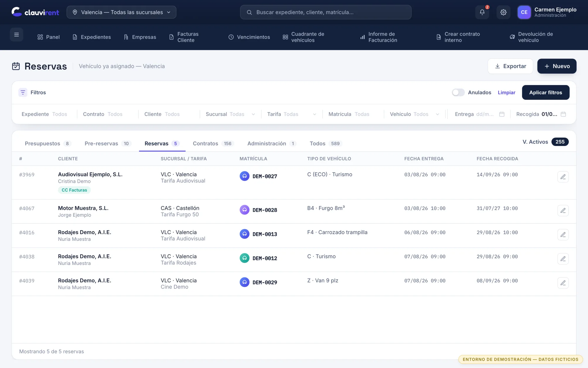
Task: Open Expedientes in the navigation bar
Action: [x=92, y=37]
